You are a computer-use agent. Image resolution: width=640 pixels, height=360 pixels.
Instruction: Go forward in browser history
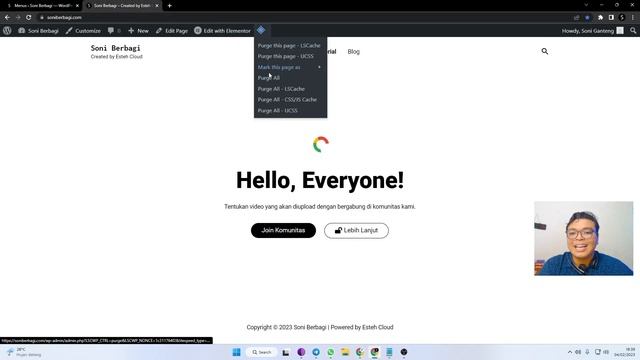(x=18, y=18)
